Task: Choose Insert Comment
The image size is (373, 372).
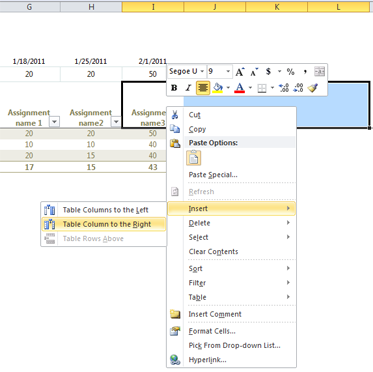Action: (231, 314)
